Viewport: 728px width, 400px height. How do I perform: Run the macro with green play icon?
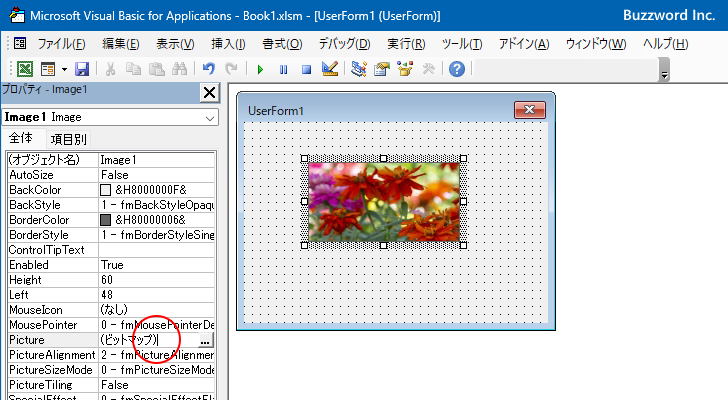(260, 70)
